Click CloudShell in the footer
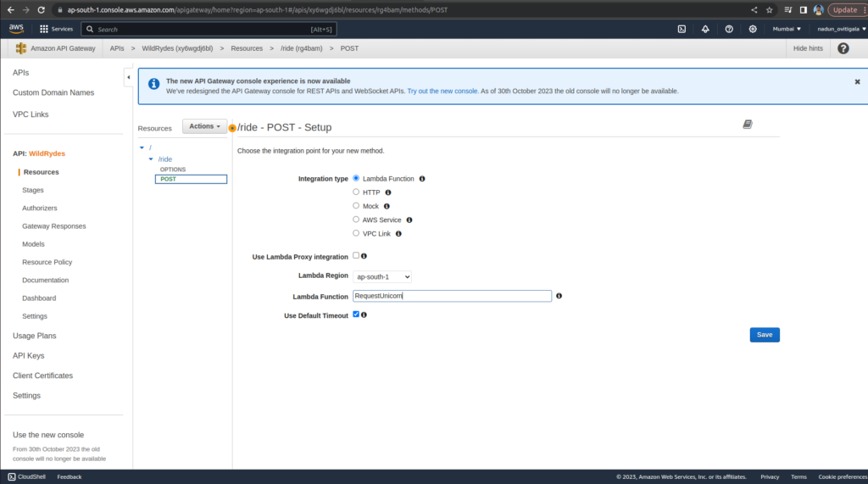The width and height of the screenshot is (868, 484). 26,477
